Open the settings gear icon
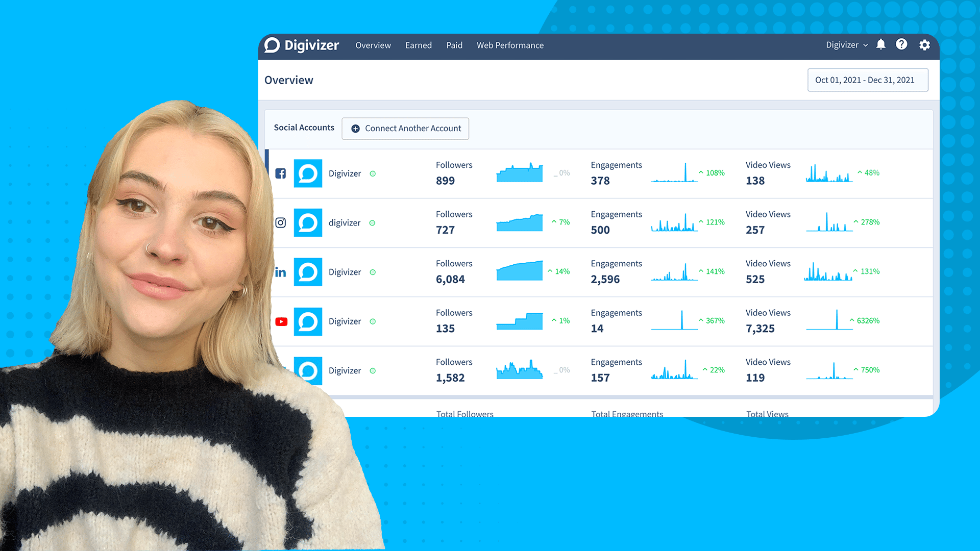 pyautogui.click(x=924, y=45)
